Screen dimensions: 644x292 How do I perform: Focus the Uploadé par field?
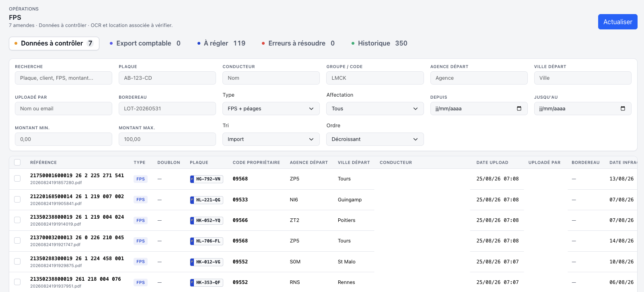pos(64,108)
